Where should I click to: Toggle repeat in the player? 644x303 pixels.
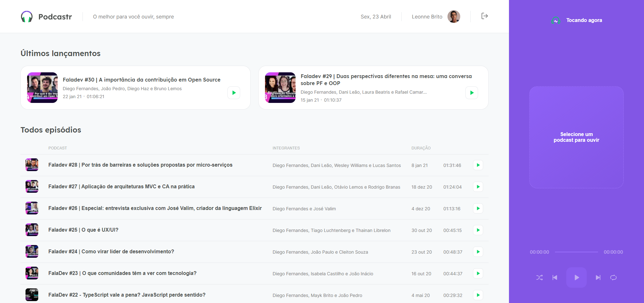coord(613,278)
